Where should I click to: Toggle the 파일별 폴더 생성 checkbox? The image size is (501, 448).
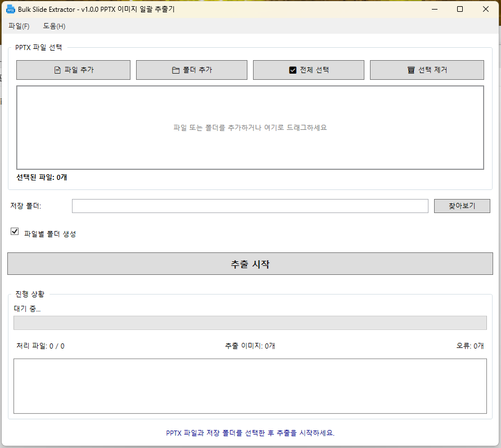tap(15, 232)
